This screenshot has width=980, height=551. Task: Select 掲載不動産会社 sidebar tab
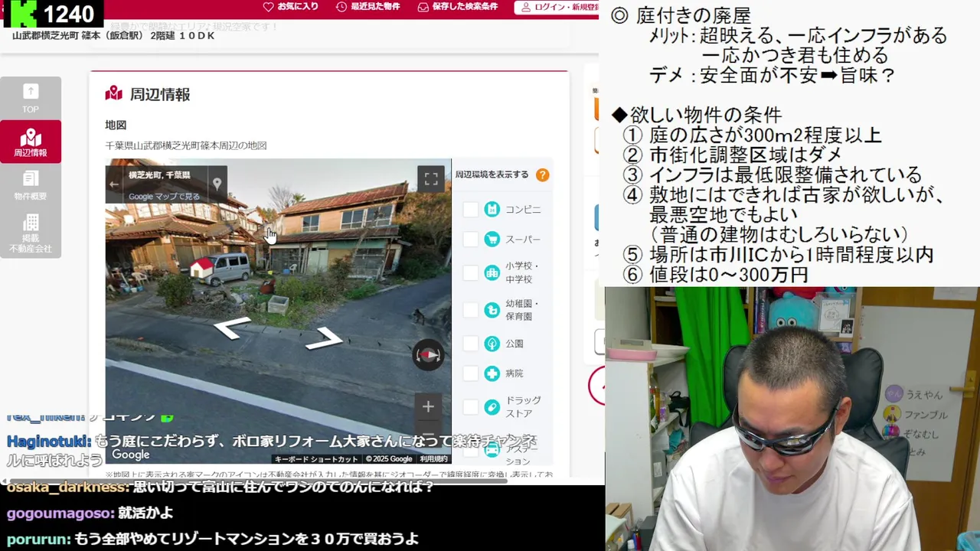pos(31,233)
